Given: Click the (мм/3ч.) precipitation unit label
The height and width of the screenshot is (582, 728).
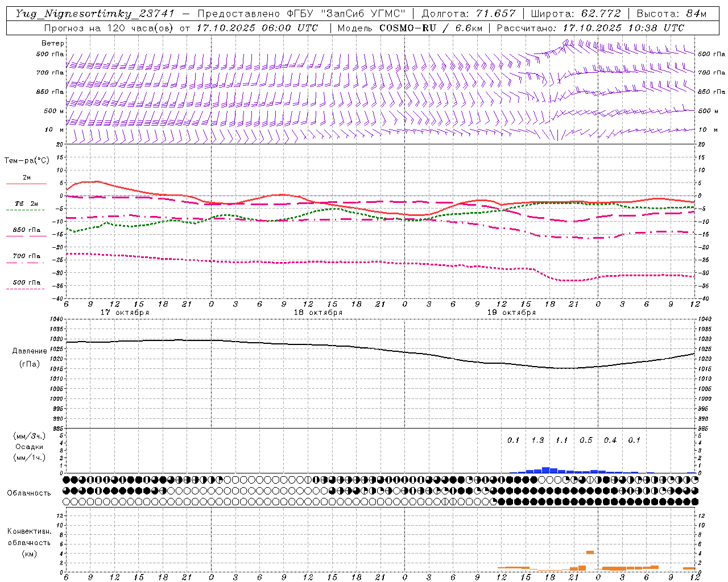Looking at the screenshot, I should 29,436.
